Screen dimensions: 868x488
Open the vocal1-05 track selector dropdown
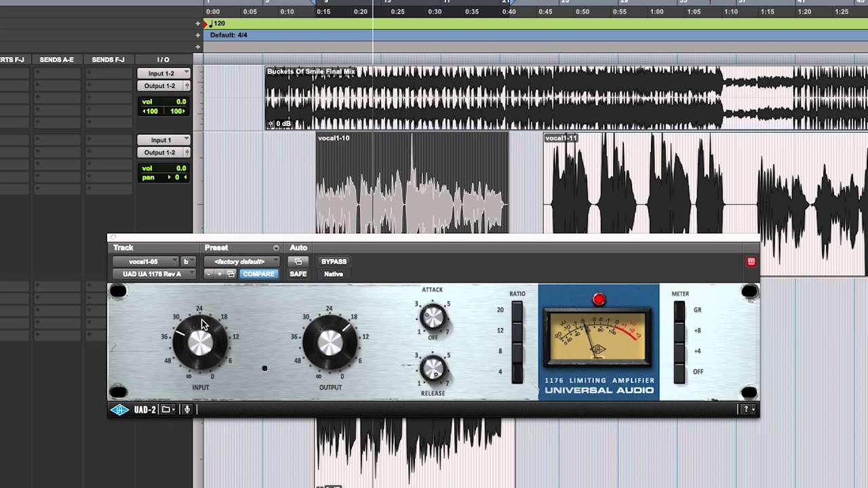[x=145, y=262]
